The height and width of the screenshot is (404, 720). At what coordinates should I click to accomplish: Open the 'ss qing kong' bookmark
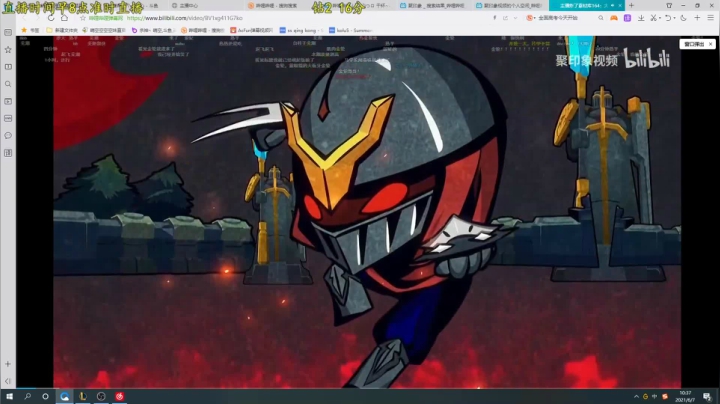[301, 30]
